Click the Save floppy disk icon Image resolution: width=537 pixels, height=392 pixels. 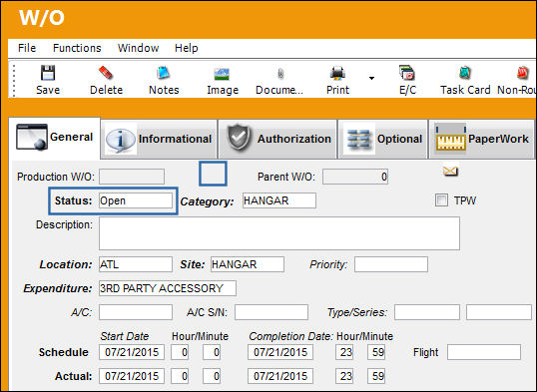pos(48,73)
